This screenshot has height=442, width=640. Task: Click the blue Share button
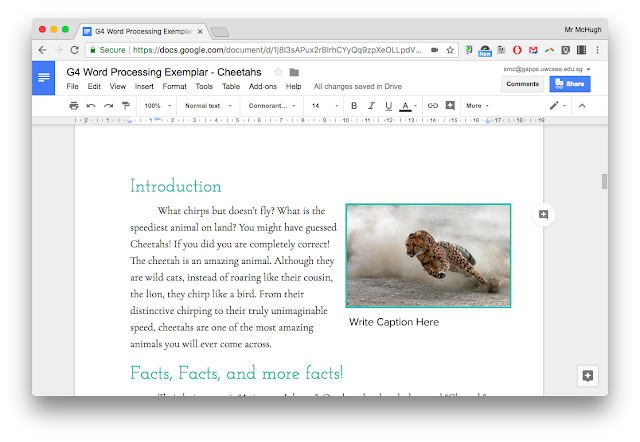point(570,84)
